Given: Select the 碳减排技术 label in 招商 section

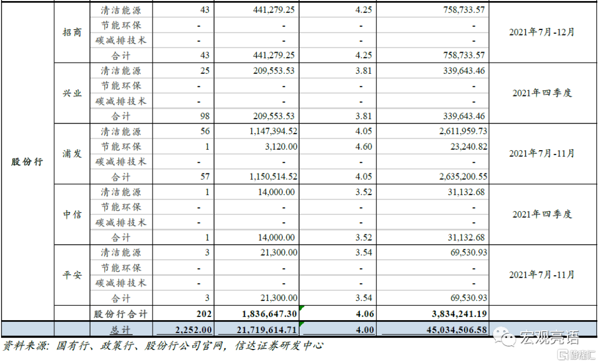Looking at the screenshot, I should (x=121, y=40).
